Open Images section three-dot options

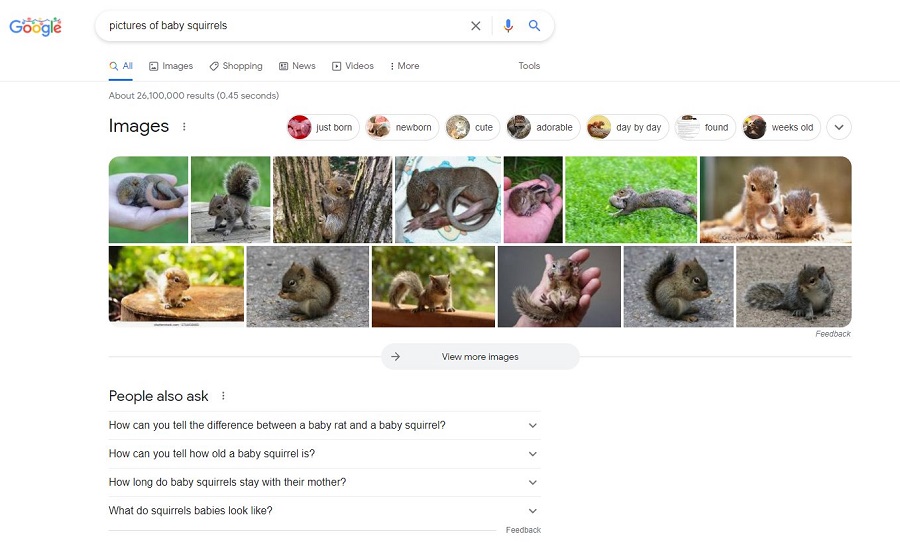[x=184, y=126]
